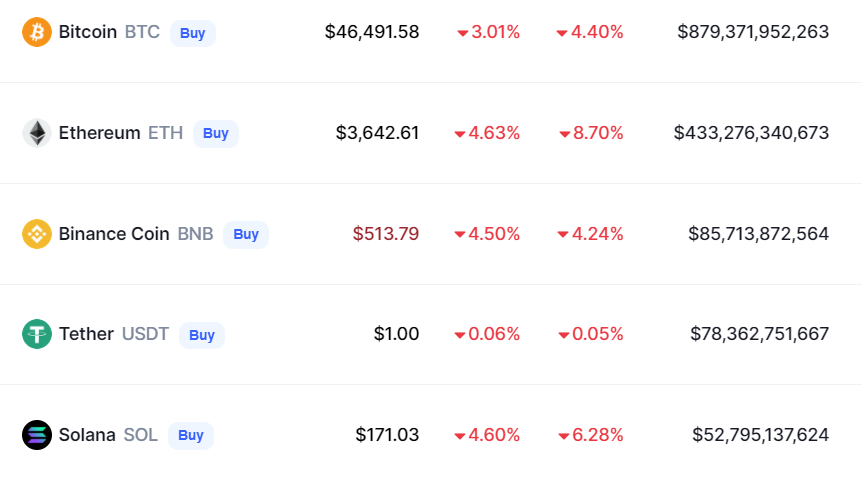Click the orange Bitcoin logo icon
This screenshot has width=862, height=481.
coord(37,32)
